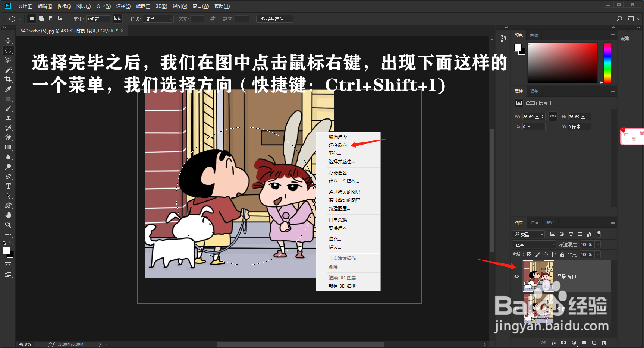644x348 pixels.
Task: Select the Horizontal Type tool
Action: (x=8, y=186)
